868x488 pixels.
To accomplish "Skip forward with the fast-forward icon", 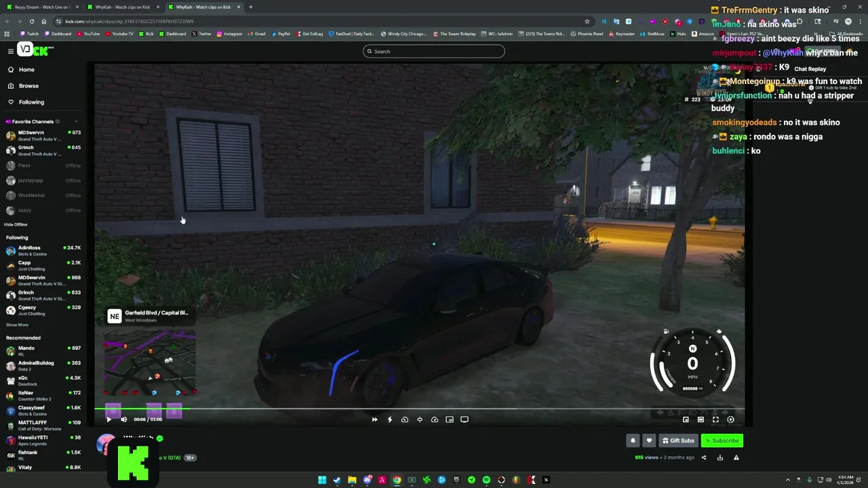I will point(374,420).
